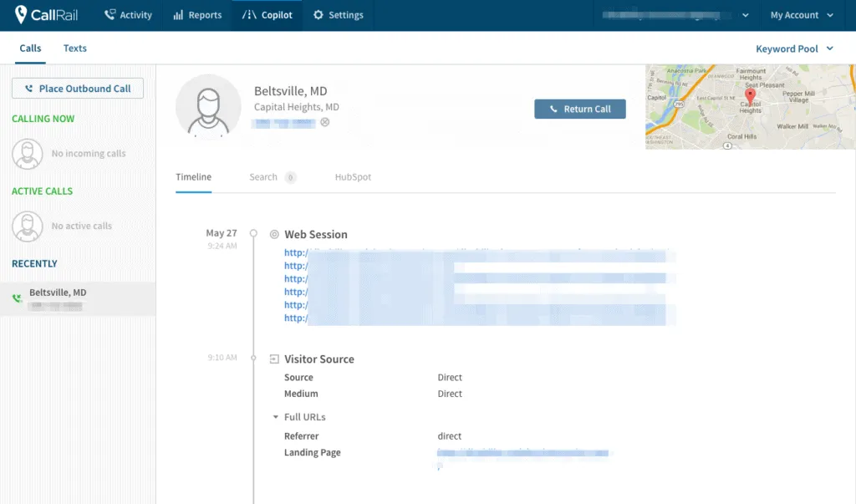Click the Web Session timeline icon
Screen dimensions: 856x504
pos(276,234)
